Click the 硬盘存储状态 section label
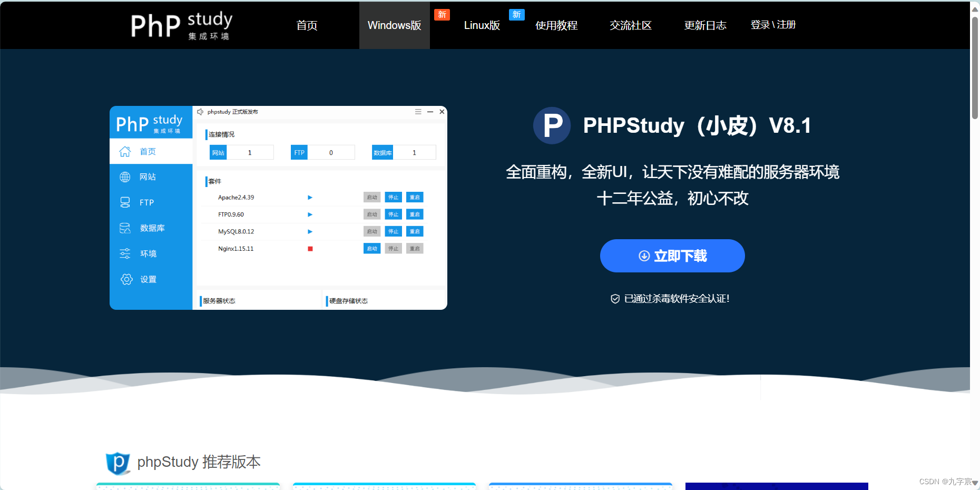Image resolution: width=980 pixels, height=490 pixels. click(348, 301)
